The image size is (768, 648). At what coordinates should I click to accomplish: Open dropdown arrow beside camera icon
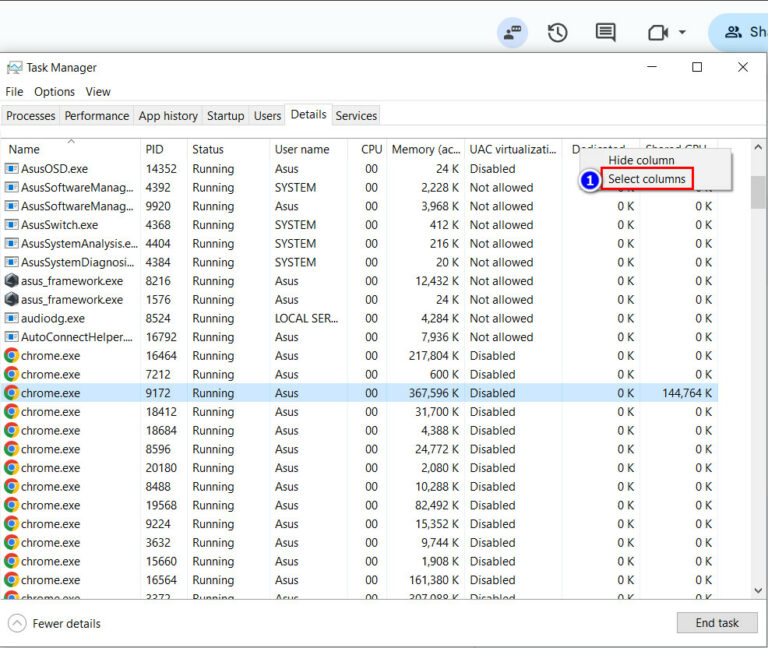point(682,32)
